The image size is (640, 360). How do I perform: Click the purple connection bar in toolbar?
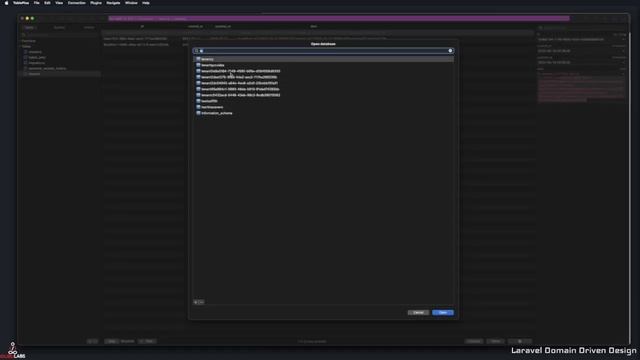click(x=339, y=18)
